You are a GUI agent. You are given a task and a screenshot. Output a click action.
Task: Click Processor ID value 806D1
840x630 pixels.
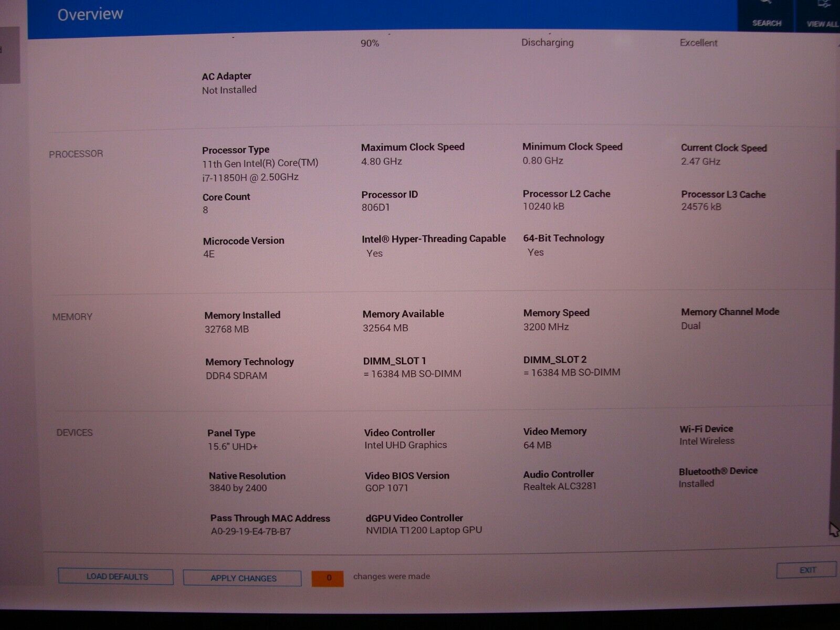376,207
